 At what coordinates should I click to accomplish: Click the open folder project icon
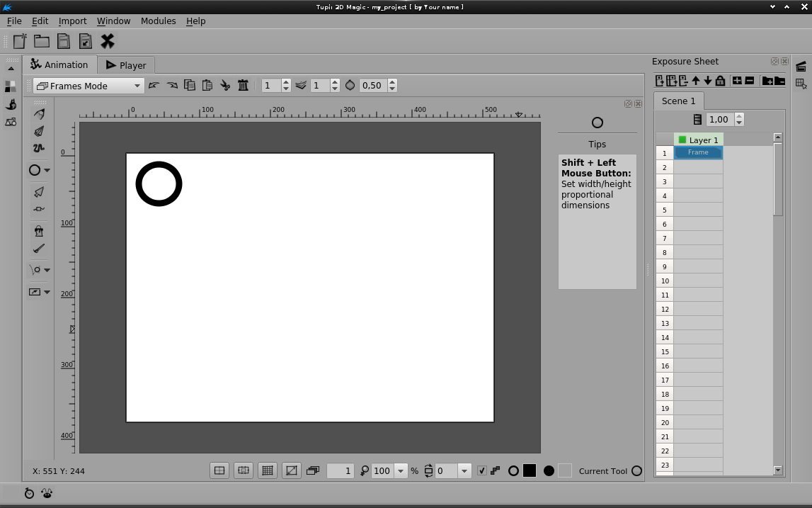pos(42,41)
